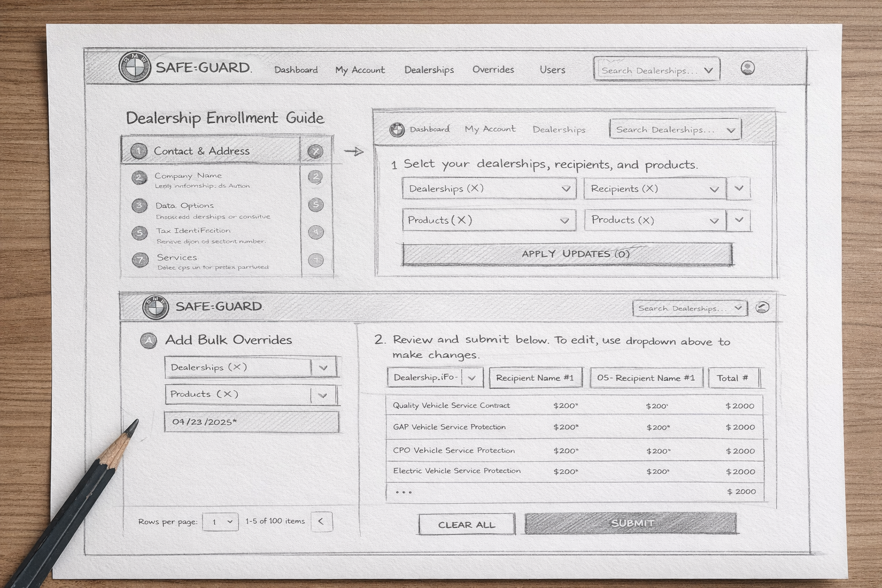Click the BMW logo beside top SAFE-GUARD title
This screenshot has height=588, width=882.
coord(134,67)
